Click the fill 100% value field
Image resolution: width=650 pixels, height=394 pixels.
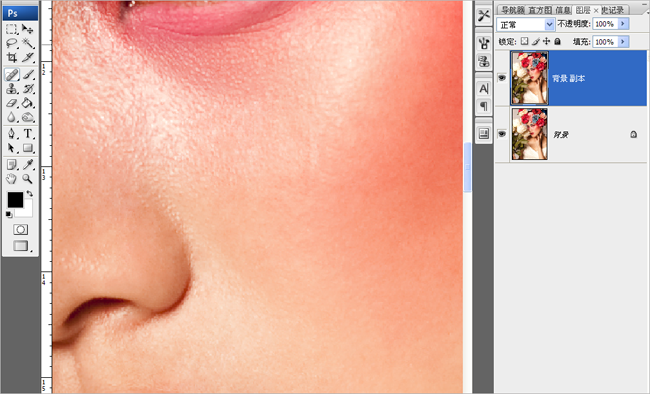click(605, 41)
